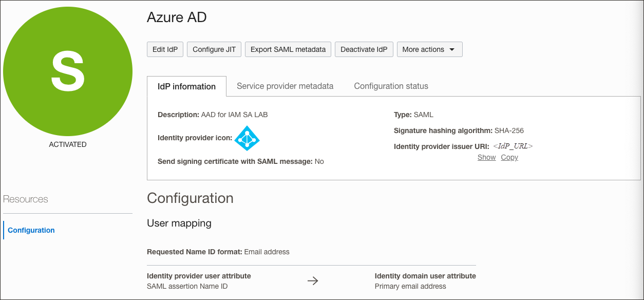Click the Resources section heading
The height and width of the screenshot is (300, 644).
click(x=25, y=199)
